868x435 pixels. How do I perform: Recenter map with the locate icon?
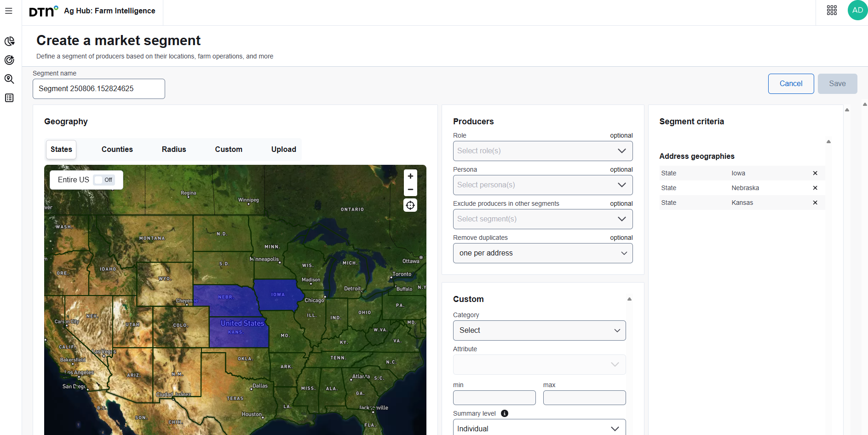[410, 205]
